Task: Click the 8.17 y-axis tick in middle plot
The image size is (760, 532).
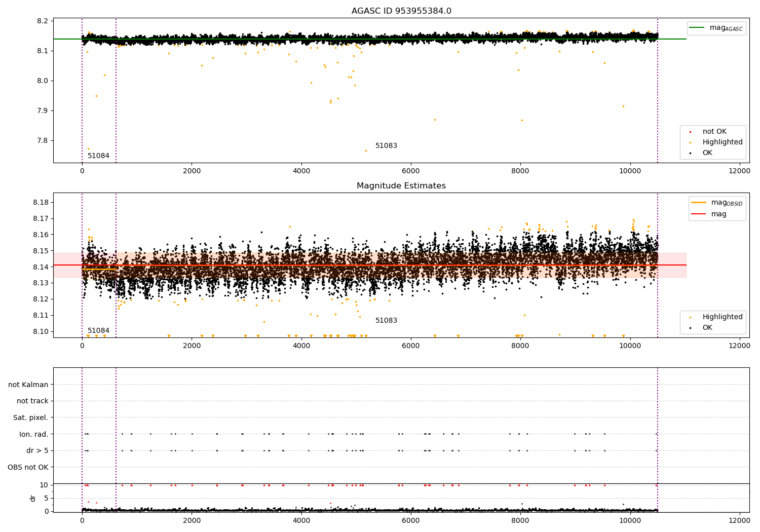Action: 41,219
